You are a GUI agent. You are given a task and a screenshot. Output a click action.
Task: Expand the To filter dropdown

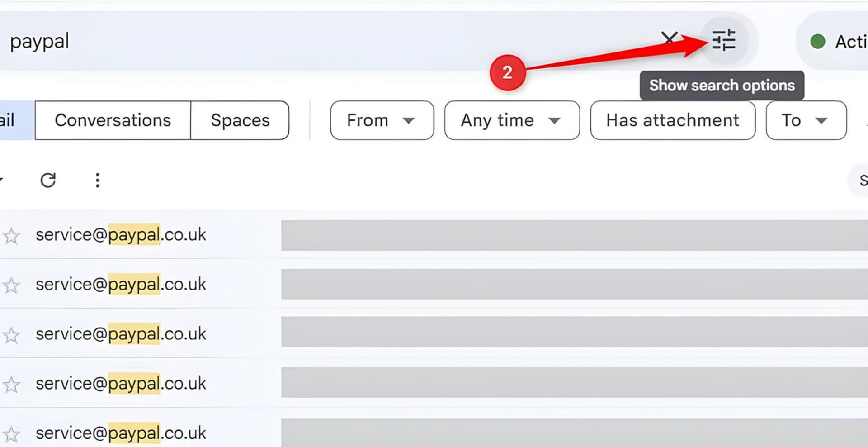(806, 120)
